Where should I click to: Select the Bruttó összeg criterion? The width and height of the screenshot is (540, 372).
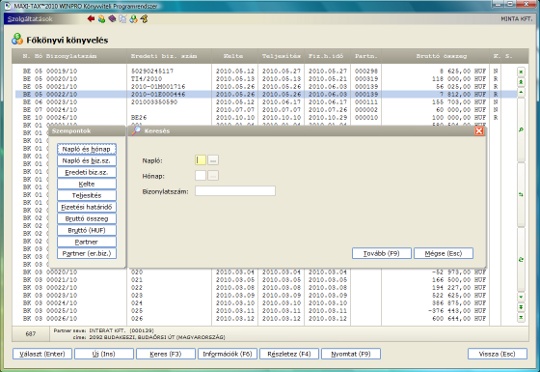(x=86, y=219)
